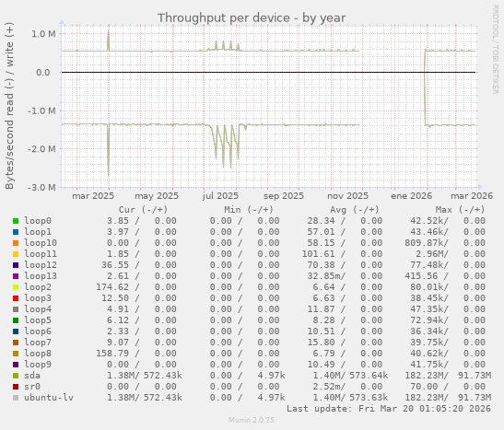
Task: Click the loop12 current value '36.55'
Action: [115, 264]
